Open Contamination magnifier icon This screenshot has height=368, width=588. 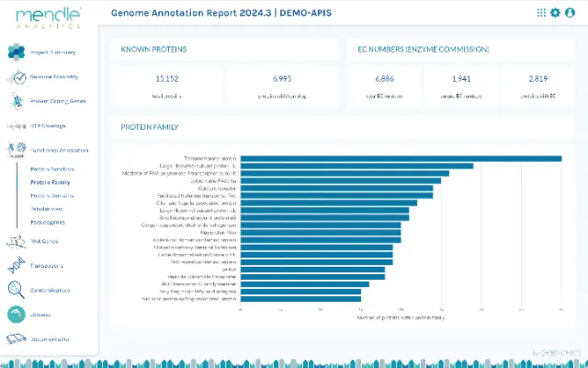[x=17, y=290]
